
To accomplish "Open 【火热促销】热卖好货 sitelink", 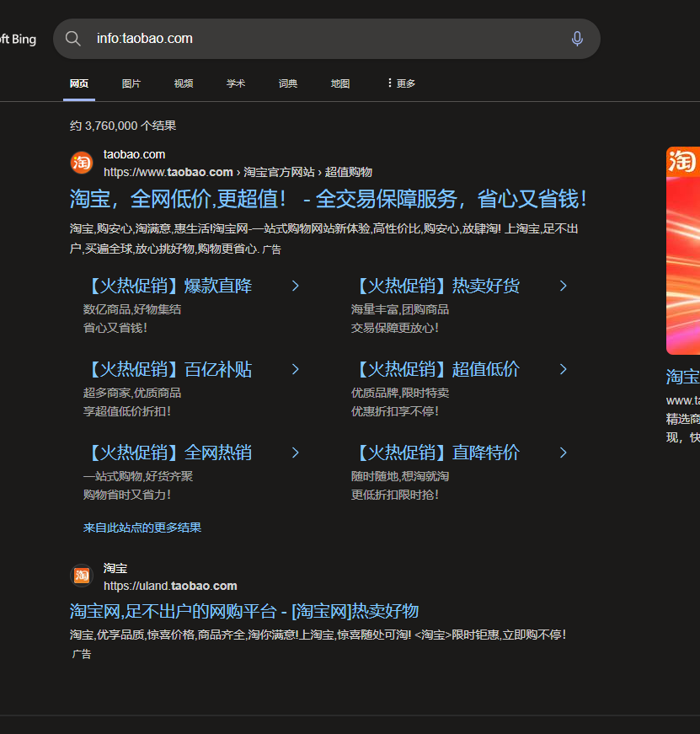I will coord(436,286).
